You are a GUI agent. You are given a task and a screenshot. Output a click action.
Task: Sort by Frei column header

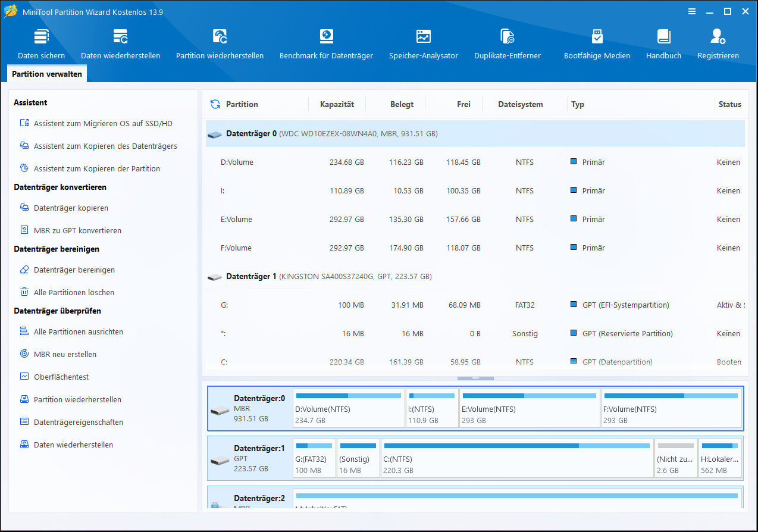(463, 104)
